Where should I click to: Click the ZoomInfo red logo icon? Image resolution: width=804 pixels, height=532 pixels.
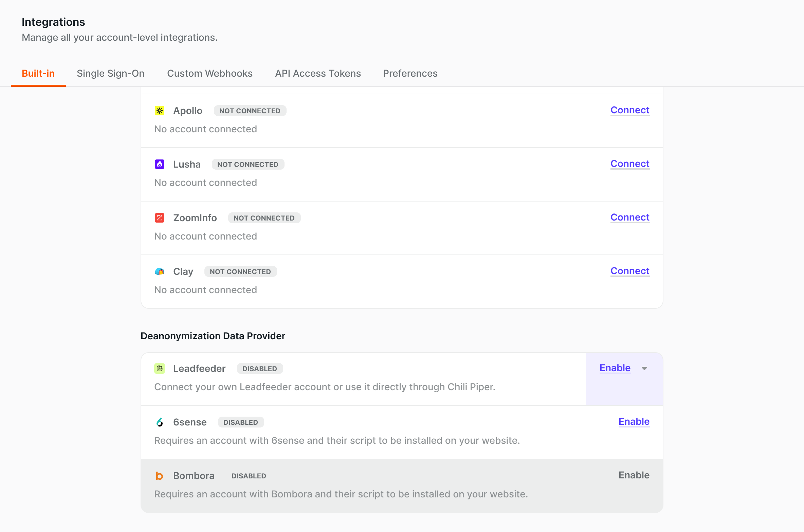pos(160,218)
